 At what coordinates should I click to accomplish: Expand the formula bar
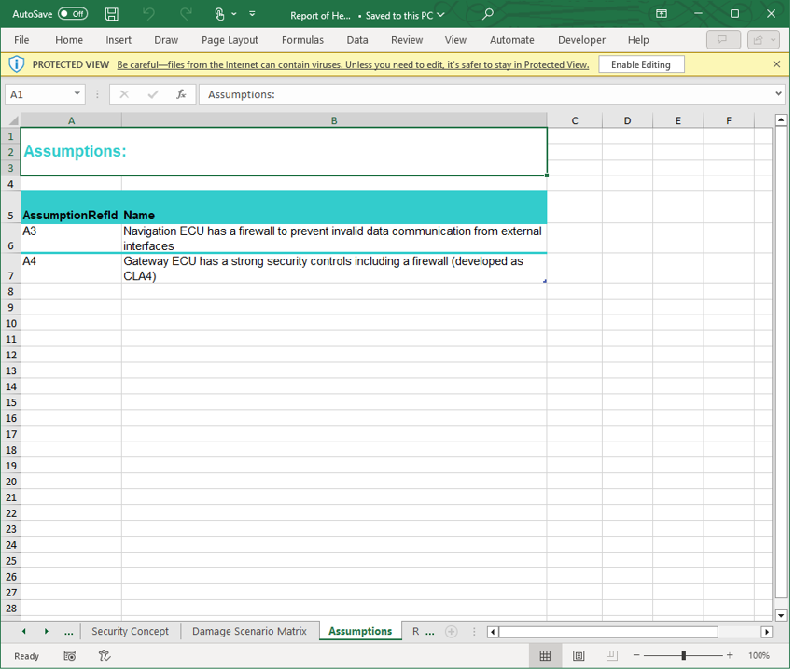(778, 94)
